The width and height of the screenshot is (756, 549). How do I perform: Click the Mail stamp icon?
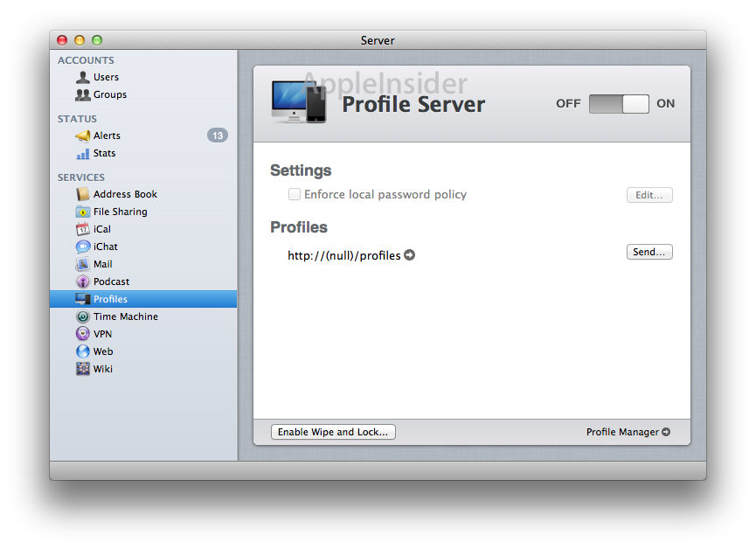click(x=83, y=264)
